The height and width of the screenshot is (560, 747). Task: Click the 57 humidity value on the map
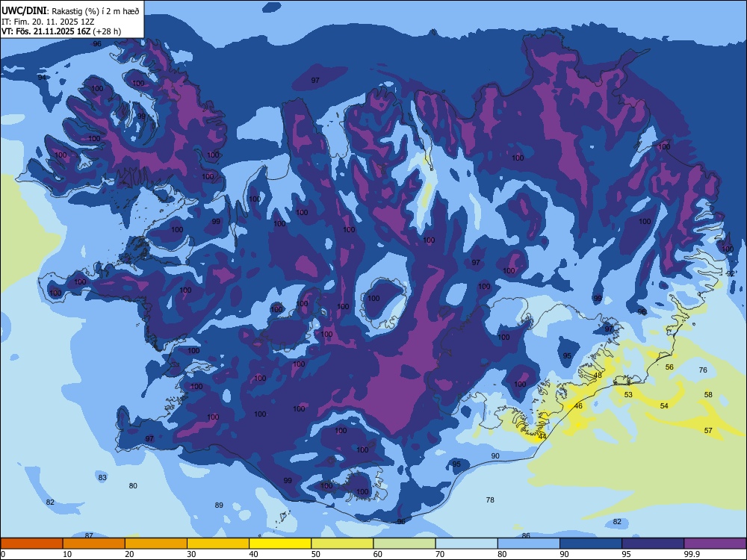(708, 431)
